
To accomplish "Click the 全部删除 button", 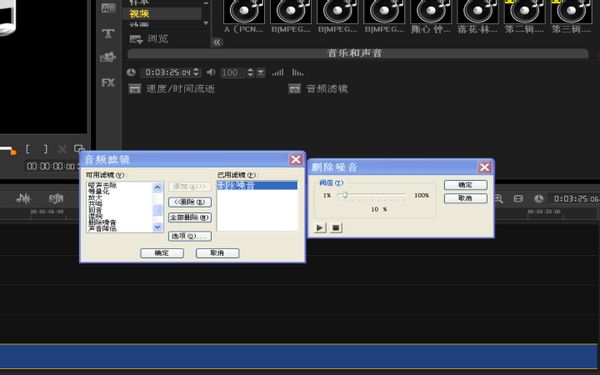I will (x=190, y=217).
